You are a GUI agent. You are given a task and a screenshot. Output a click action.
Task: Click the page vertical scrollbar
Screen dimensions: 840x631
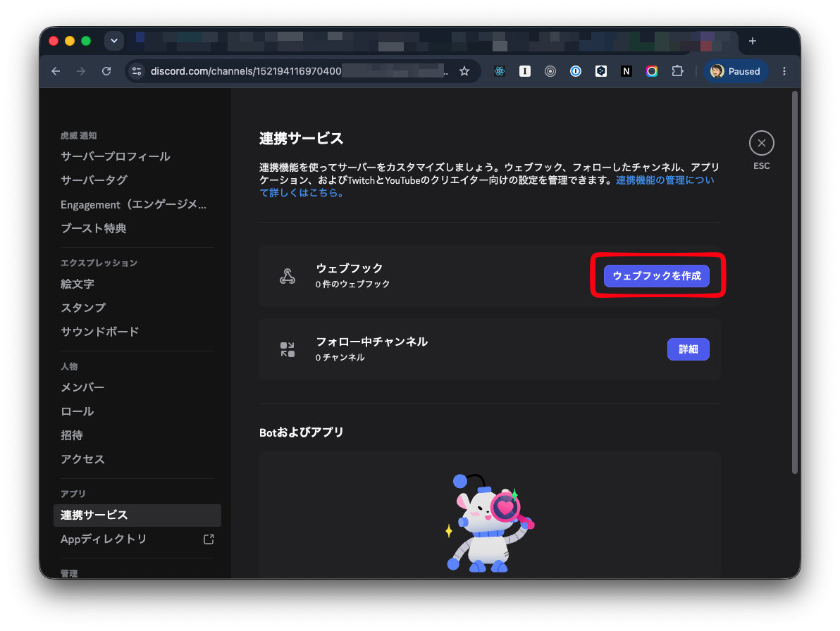click(x=796, y=282)
